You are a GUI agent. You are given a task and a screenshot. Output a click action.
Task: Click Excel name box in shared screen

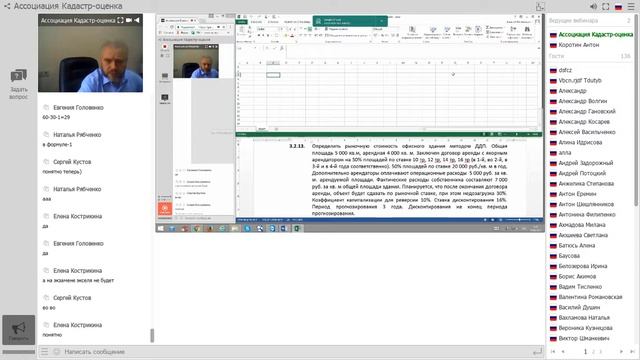coord(247,49)
